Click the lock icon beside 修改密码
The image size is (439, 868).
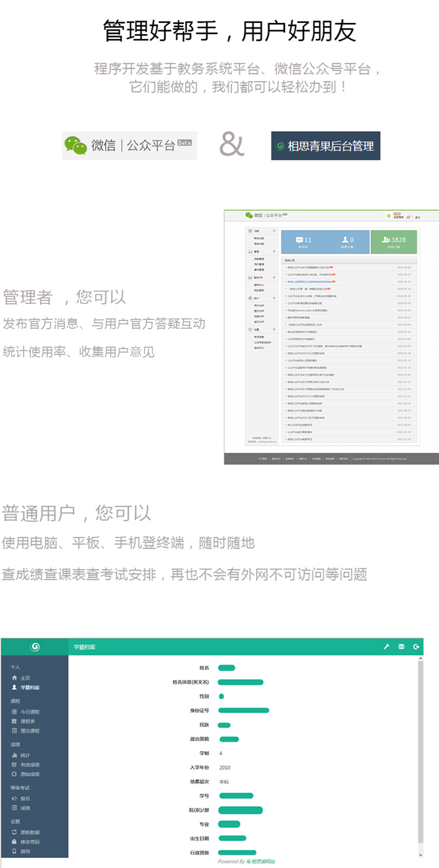click(14, 842)
